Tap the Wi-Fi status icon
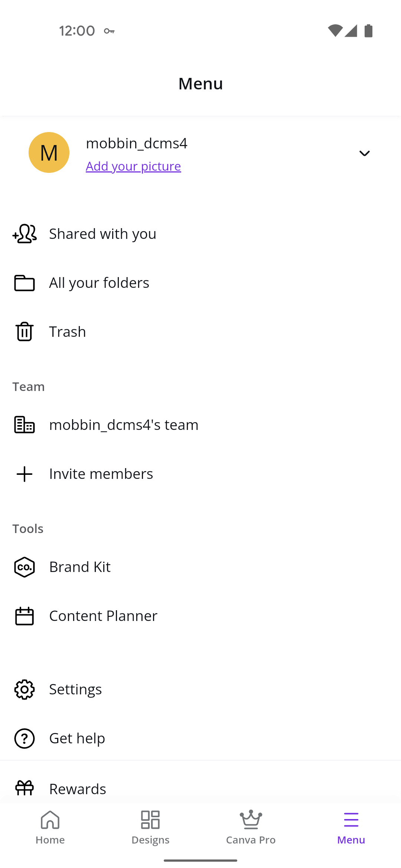Screen dimensions: 401x868 click(335, 31)
